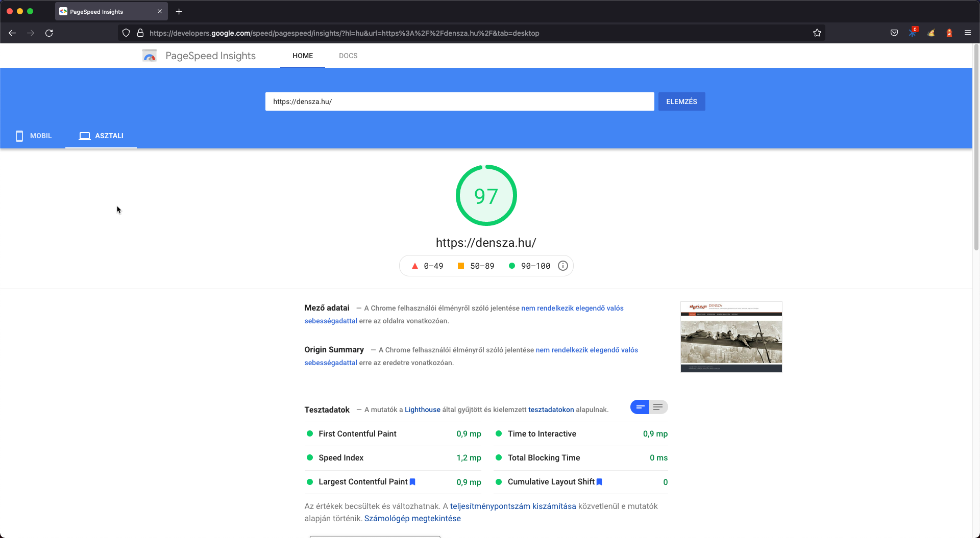Open the Számológép megtekintése link

click(412, 518)
